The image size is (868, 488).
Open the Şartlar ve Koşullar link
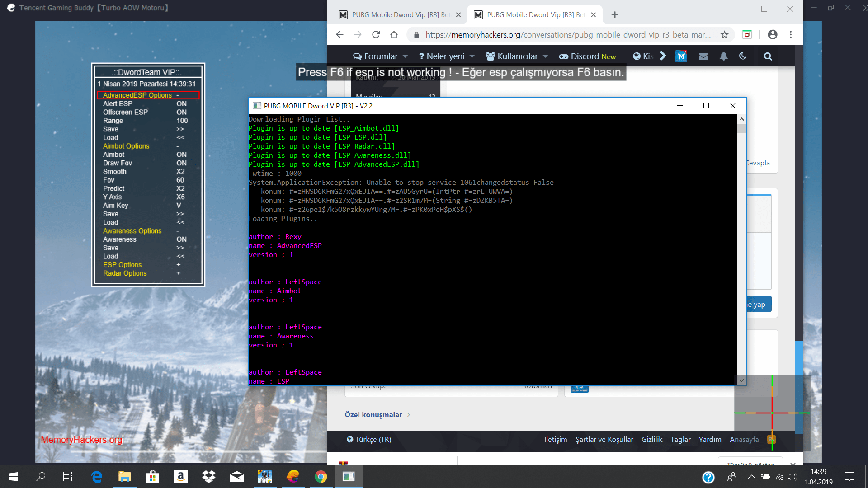(604, 440)
